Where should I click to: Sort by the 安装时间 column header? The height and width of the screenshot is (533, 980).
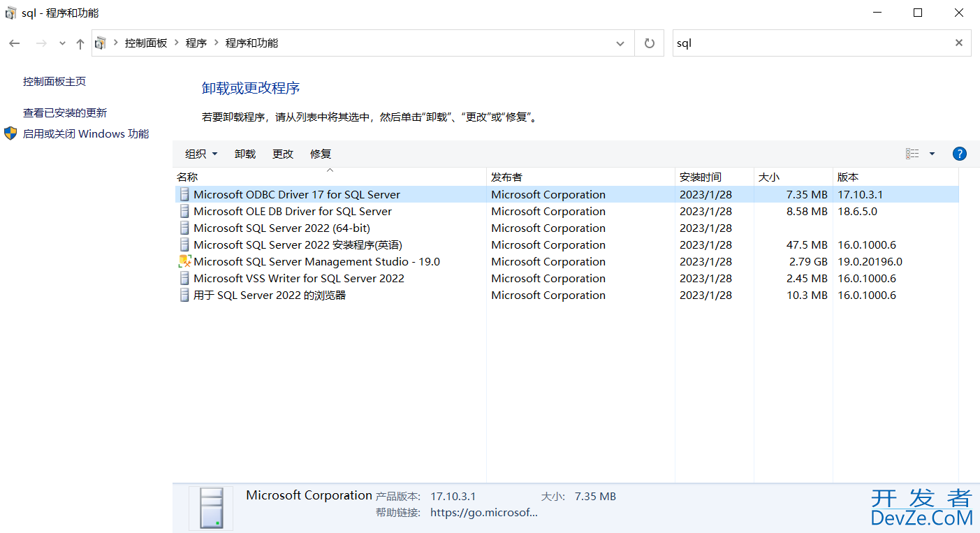coord(715,177)
